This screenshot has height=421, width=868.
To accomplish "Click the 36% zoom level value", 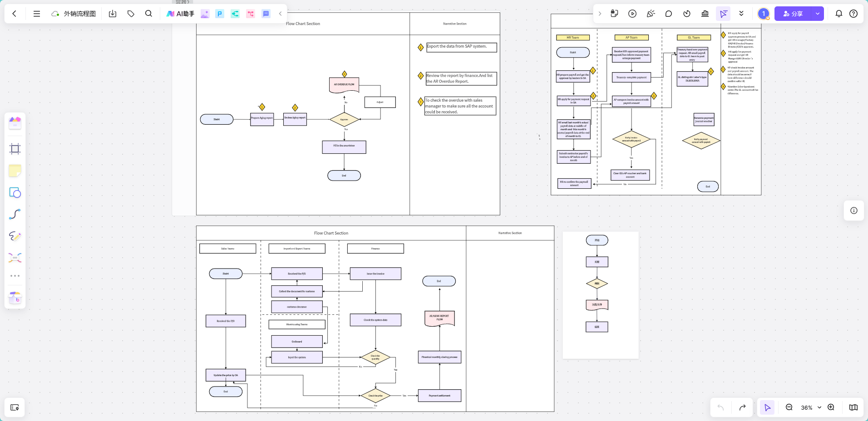I will pos(807,408).
